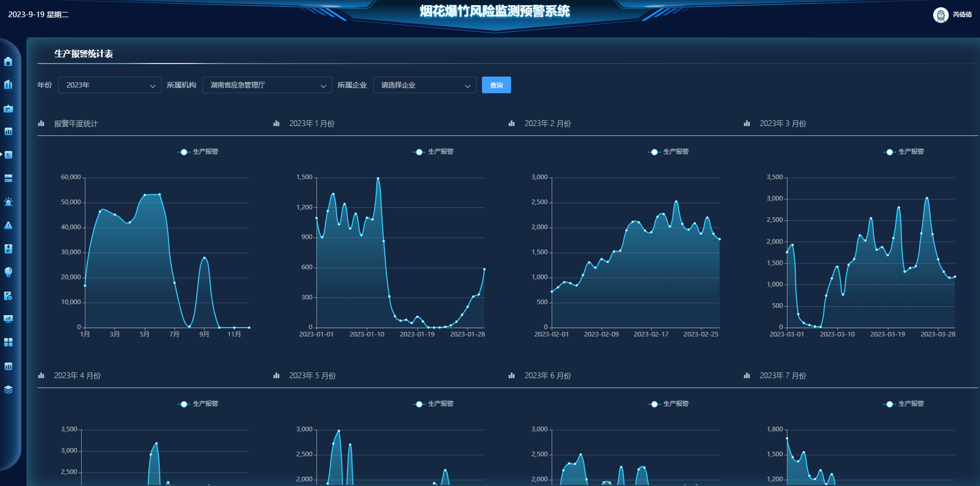Viewport: 980px width, 486px height.
Task: Open the alarm siren icon in sidebar
Action: (x=8, y=202)
